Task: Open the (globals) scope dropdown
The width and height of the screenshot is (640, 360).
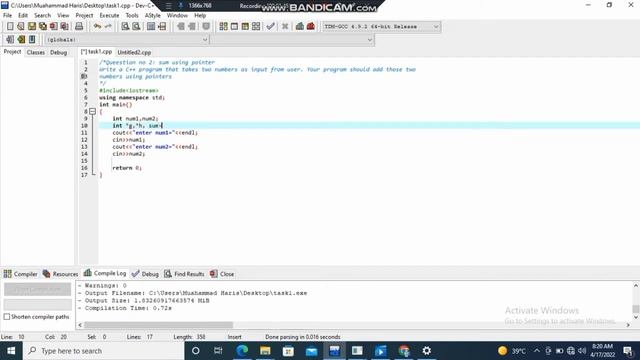Action: click(x=127, y=40)
